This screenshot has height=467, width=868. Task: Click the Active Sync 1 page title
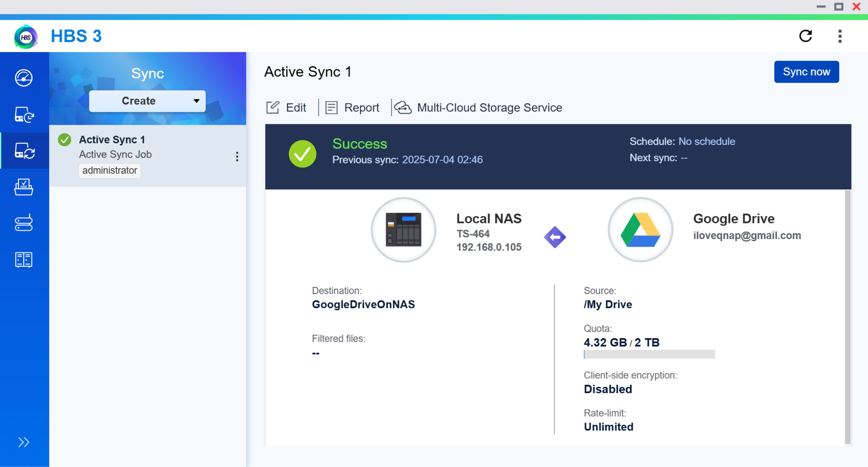pyautogui.click(x=308, y=72)
